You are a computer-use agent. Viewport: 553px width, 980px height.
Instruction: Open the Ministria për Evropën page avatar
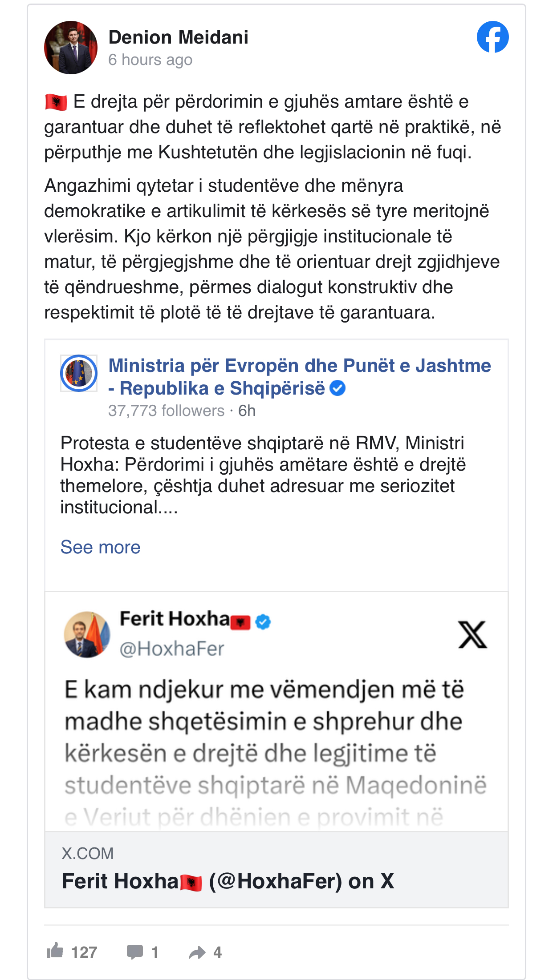click(x=79, y=373)
